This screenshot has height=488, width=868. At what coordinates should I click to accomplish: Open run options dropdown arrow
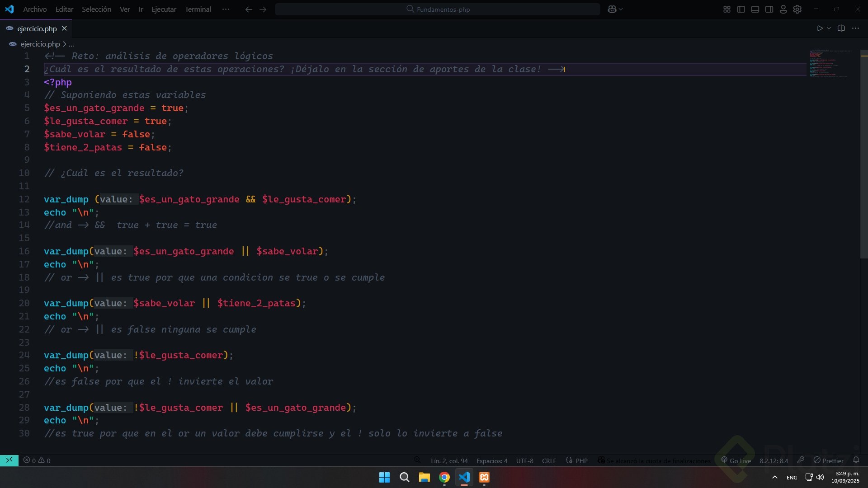click(829, 28)
